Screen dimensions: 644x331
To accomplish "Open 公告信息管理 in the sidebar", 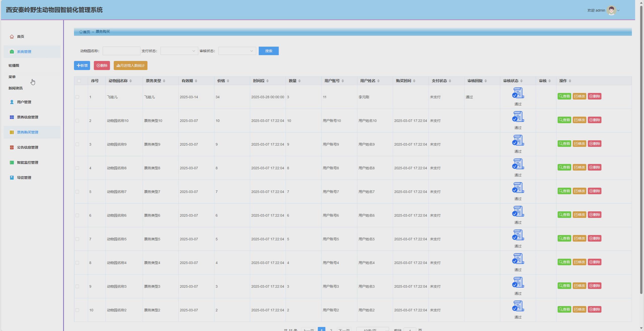I will [x=27, y=147].
